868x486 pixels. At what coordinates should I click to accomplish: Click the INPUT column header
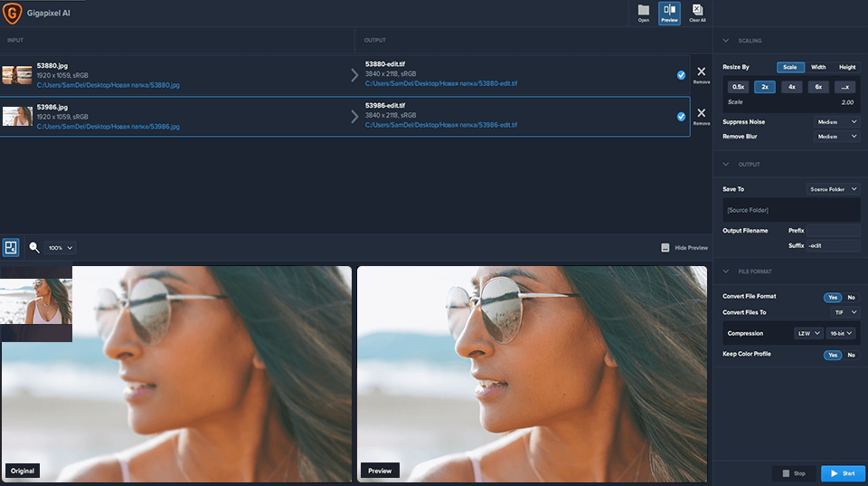[15, 40]
